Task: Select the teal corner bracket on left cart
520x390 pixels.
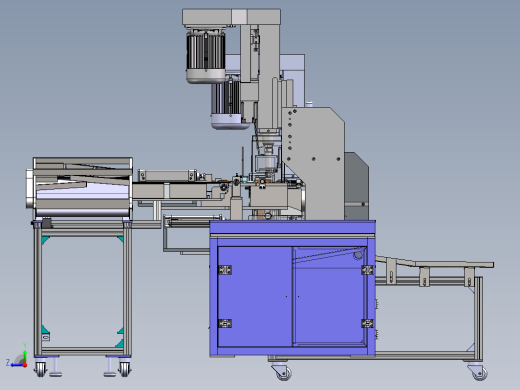Action: [x=46, y=239]
